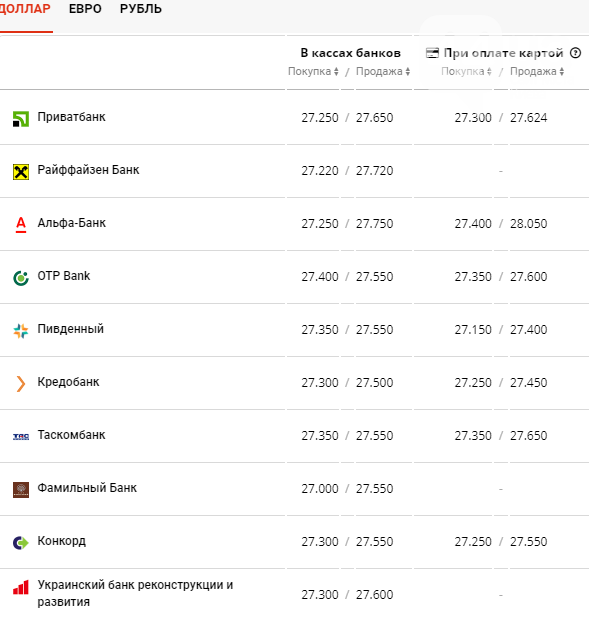Click the Конкорд bank logo icon
This screenshot has width=589, height=621.
click(x=21, y=543)
